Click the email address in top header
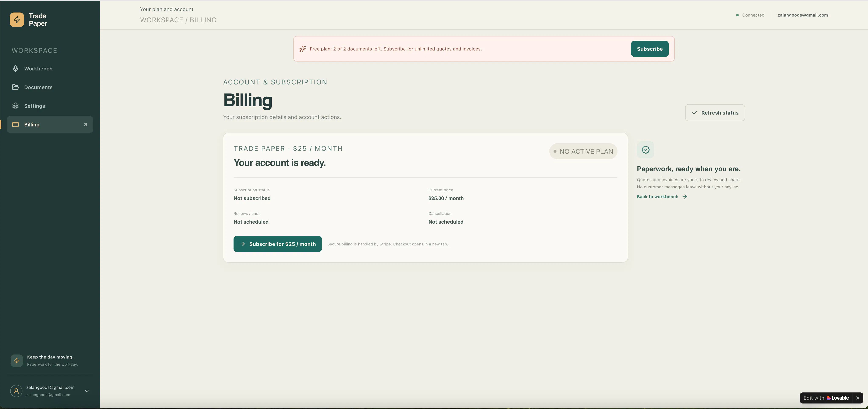Image resolution: width=868 pixels, height=409 pixels. point(803,15)
